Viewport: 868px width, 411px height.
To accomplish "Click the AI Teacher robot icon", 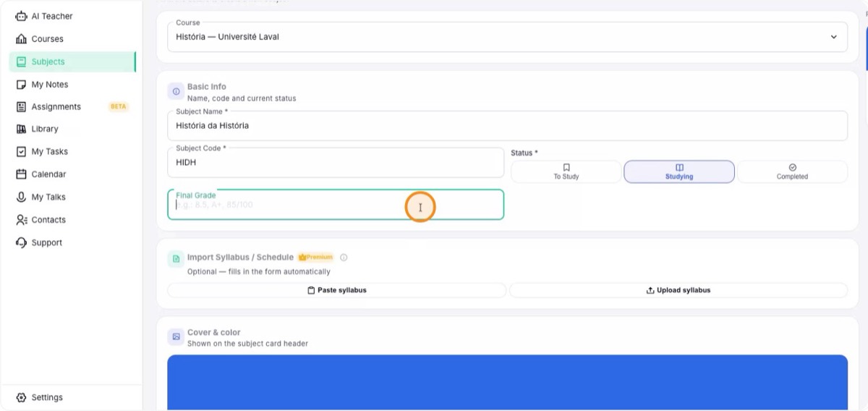I will (x=21, y=16).
